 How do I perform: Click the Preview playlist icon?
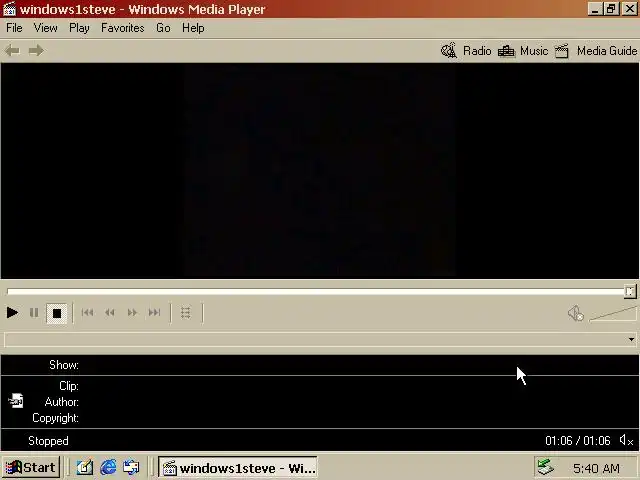(186, 313)
